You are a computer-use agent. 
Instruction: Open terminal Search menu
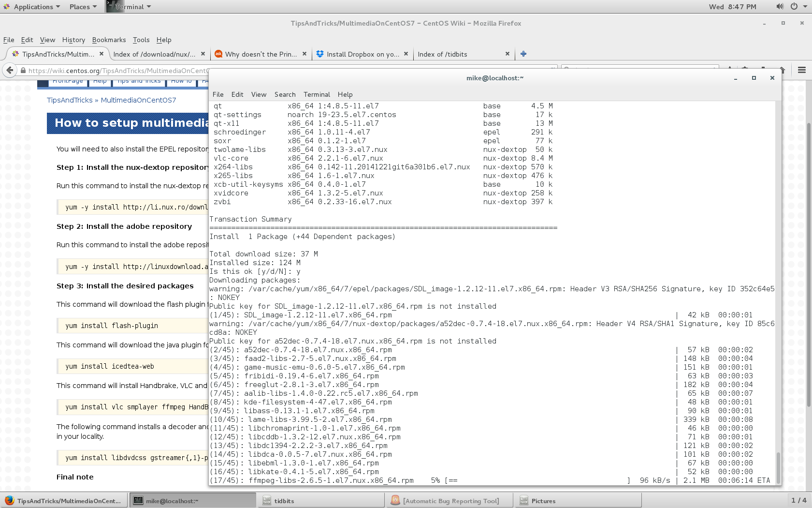pos(285,94)
